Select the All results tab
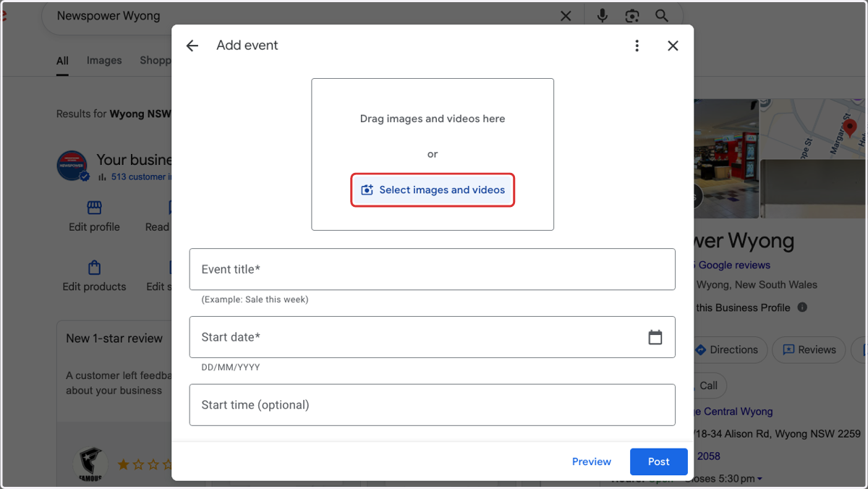 (x=63, y=61)
